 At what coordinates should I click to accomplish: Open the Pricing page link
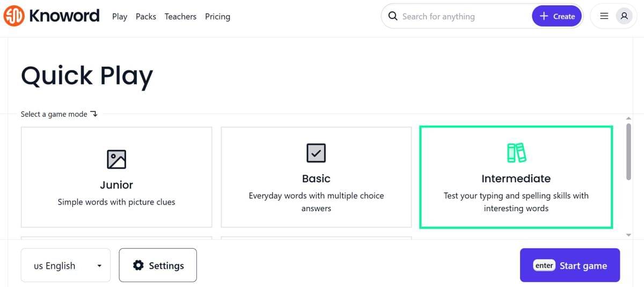click(x=217, y=17)
